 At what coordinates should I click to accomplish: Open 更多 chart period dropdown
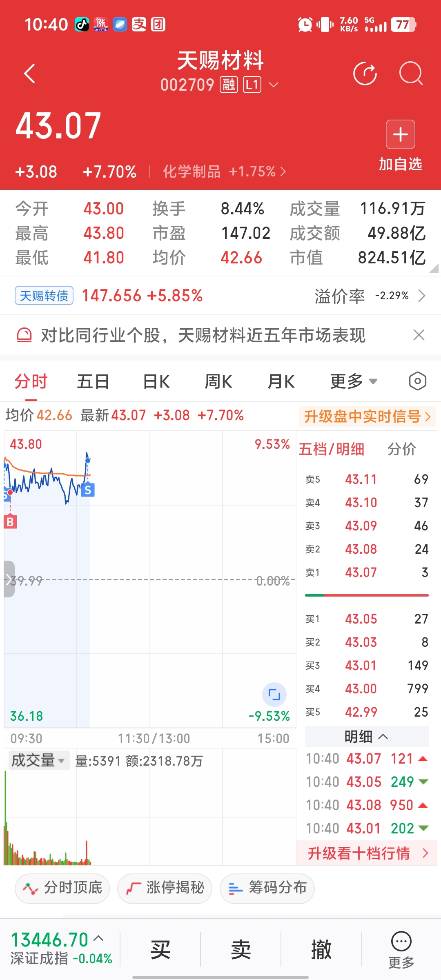[354, 381]
